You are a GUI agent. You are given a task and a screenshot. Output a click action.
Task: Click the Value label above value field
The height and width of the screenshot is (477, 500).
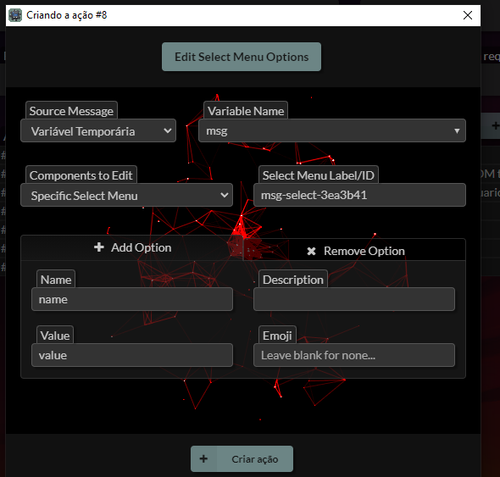pos(55,336)
